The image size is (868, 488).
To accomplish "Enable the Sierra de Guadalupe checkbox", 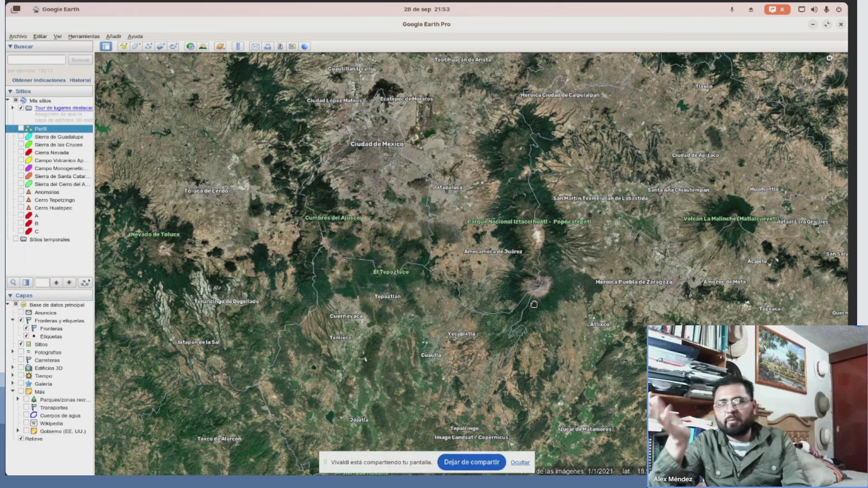I will tap(21, 136).
